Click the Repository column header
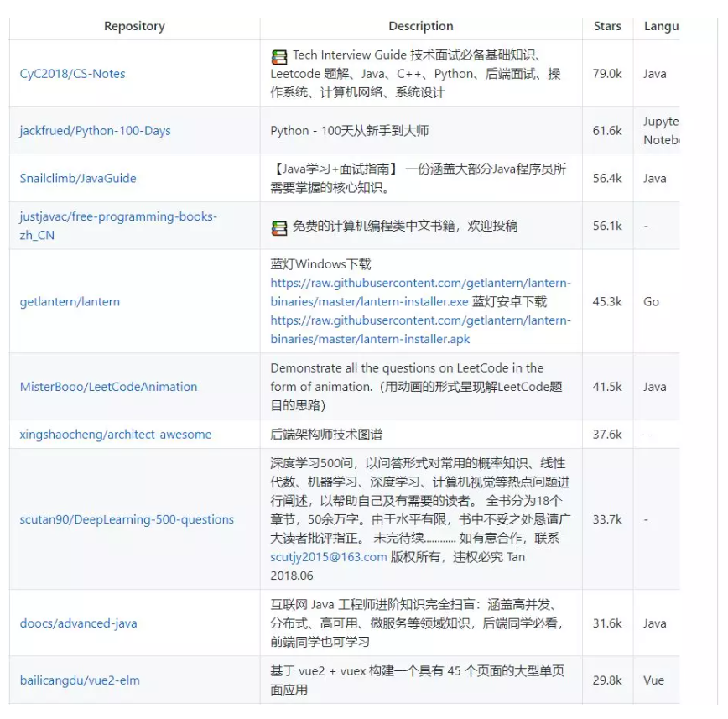The height and width of the screenshot is (719, 728). pos(133,26)
